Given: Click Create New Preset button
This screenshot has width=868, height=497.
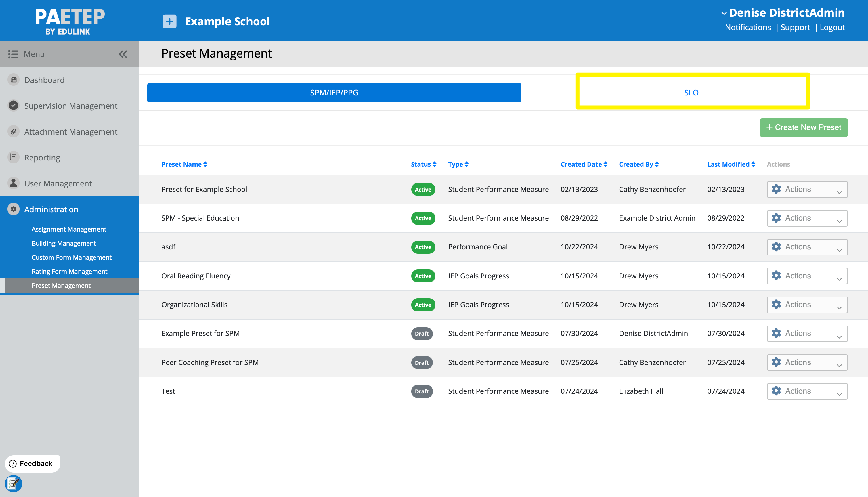Looking at the screenshot, I should (x=804, y=127).
